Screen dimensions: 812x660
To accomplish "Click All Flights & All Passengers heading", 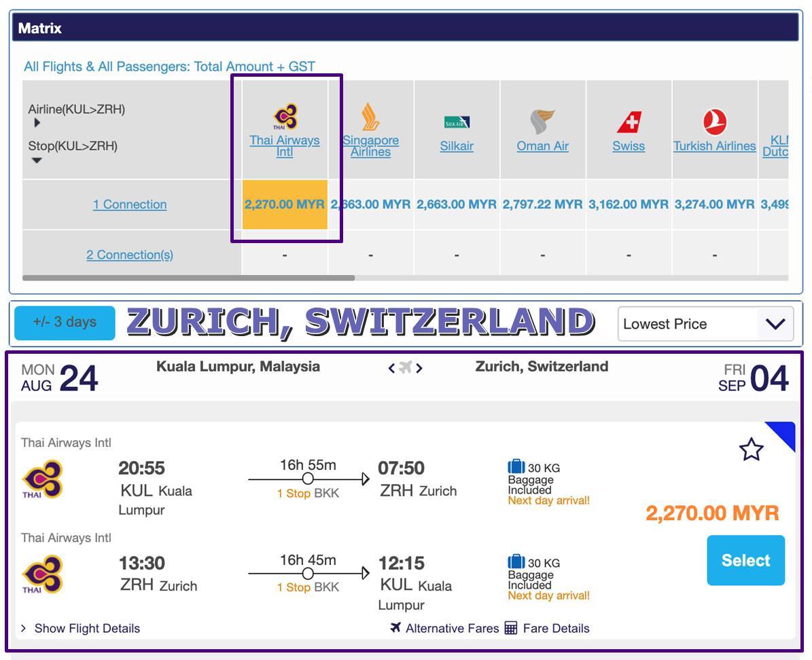I will coord(169,67).
